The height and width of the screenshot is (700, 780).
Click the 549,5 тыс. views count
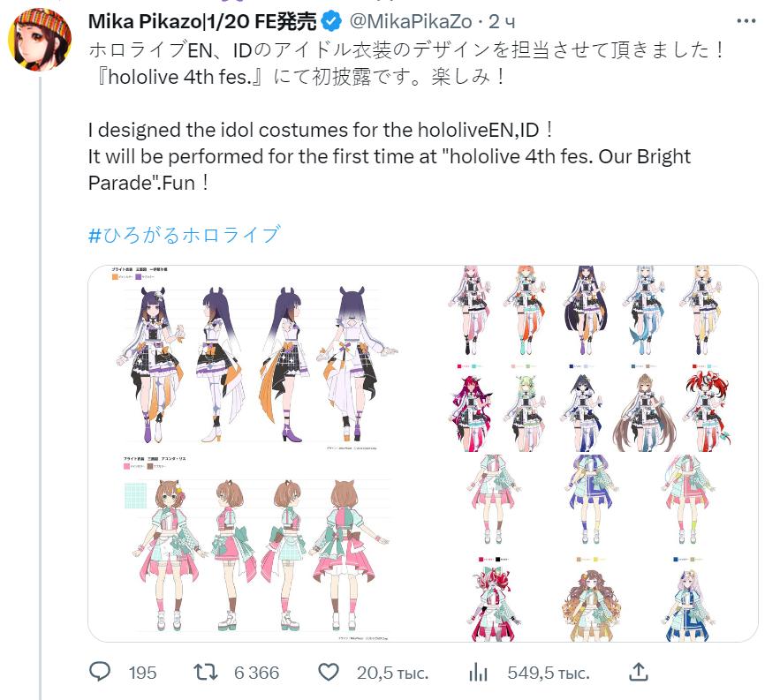549,673
